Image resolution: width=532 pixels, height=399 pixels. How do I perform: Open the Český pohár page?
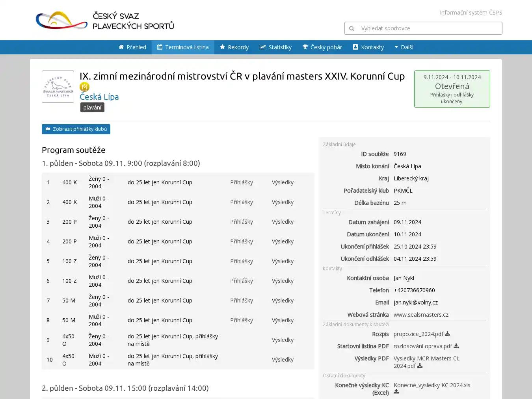tap(322, 47)
